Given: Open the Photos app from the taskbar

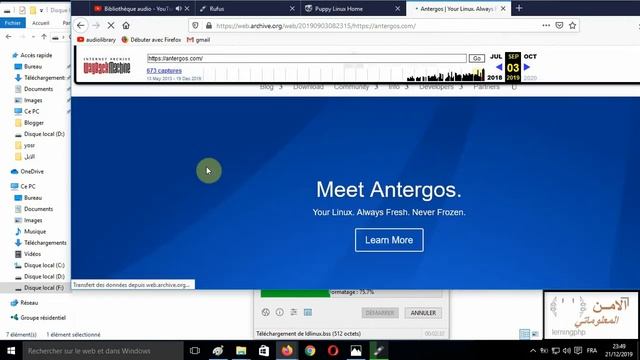Looking at the screenshot, I should click(356, 351).
